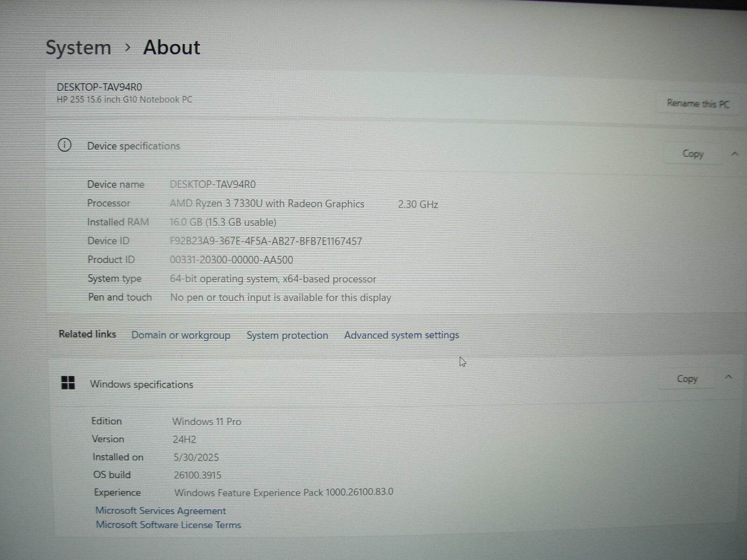Click the breadcrumb arrow after System
The height and width of the screenshot is (560, 747).
(x=127, y=47)
